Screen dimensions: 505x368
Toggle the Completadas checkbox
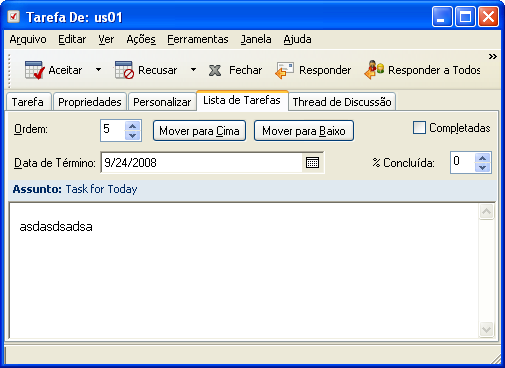click(x=419, y=128)
